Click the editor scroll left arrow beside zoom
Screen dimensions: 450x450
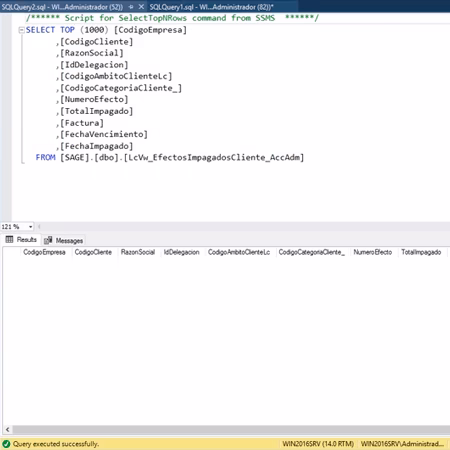point(39,227)
